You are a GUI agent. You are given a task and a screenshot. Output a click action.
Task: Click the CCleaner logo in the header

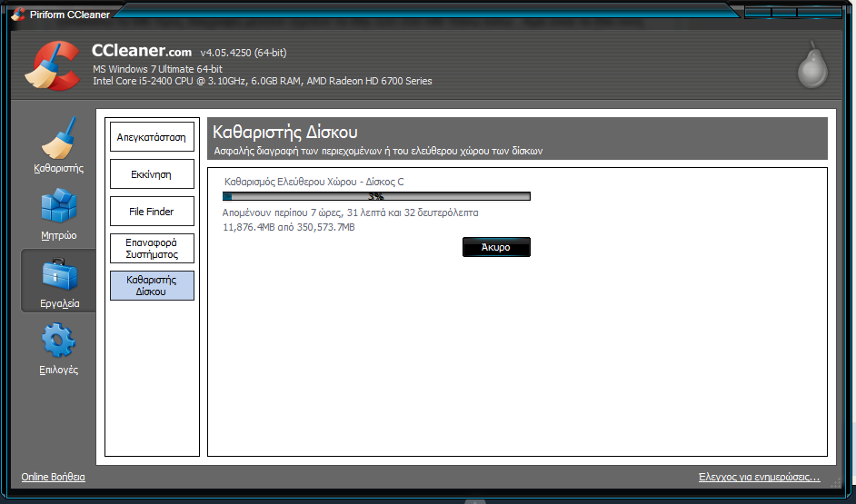(53, 64)
